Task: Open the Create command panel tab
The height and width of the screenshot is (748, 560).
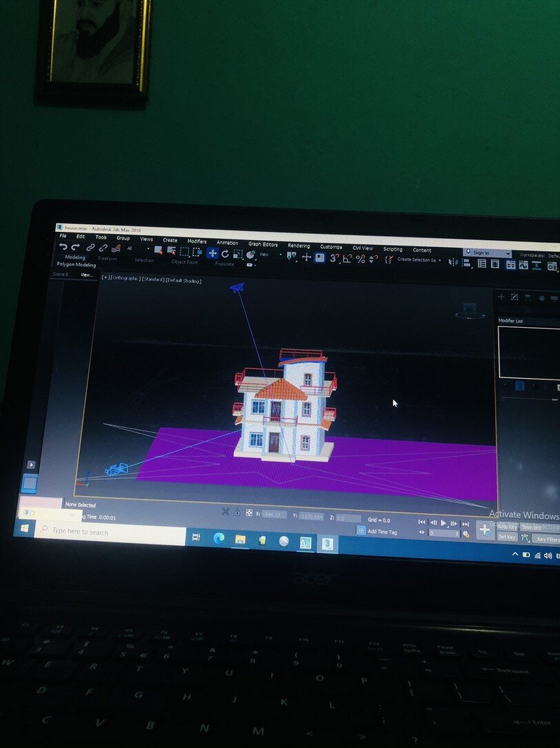Action: [501, 297]
